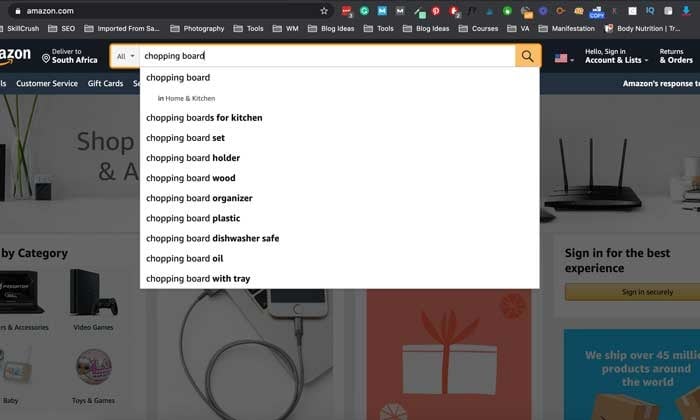Image resolution: width=700 pixels, height=420 pixels.
Task: Click the orange key extension icon
Action: pyautogui.click(x=561, y=11)
